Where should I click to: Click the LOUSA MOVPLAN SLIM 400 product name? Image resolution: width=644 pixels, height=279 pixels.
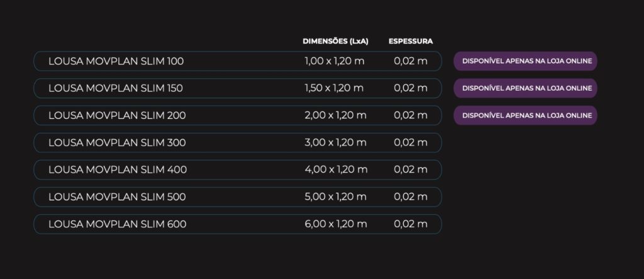point(118,169)
